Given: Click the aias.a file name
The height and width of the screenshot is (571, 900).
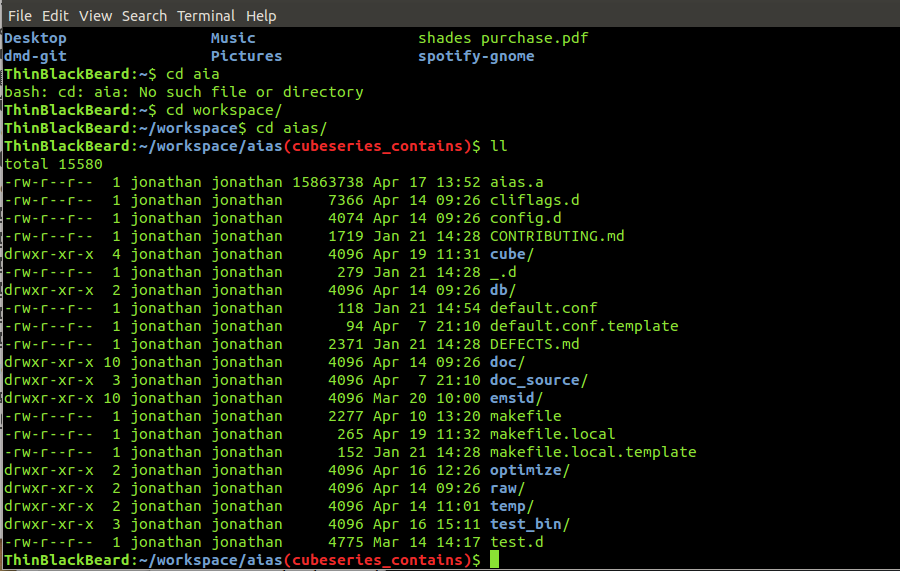Looking at the screenshot, I should pos(517,182).
